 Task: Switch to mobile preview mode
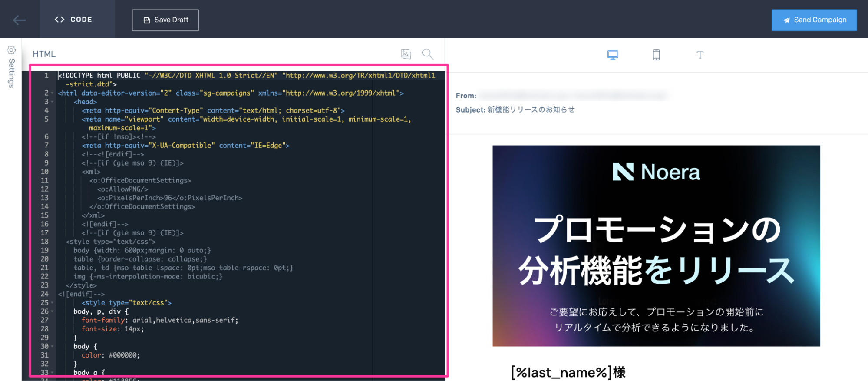657,55
